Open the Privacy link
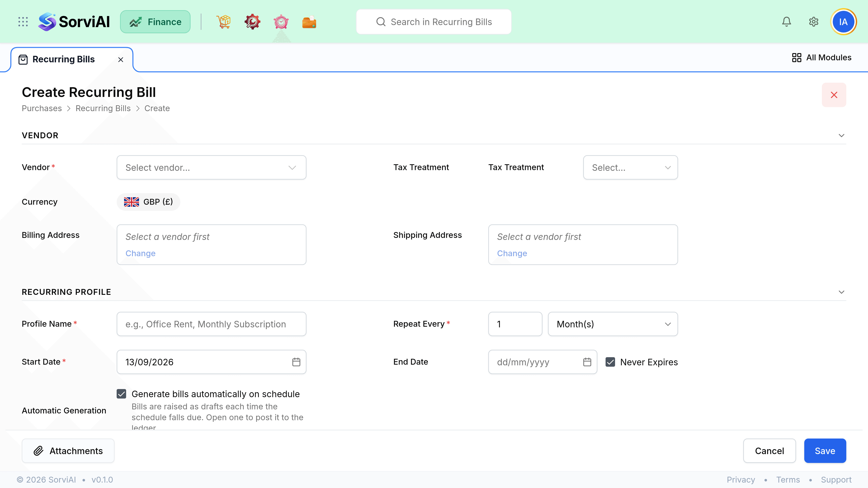Viewport: 868px width, 488px height. coord(741,480)
